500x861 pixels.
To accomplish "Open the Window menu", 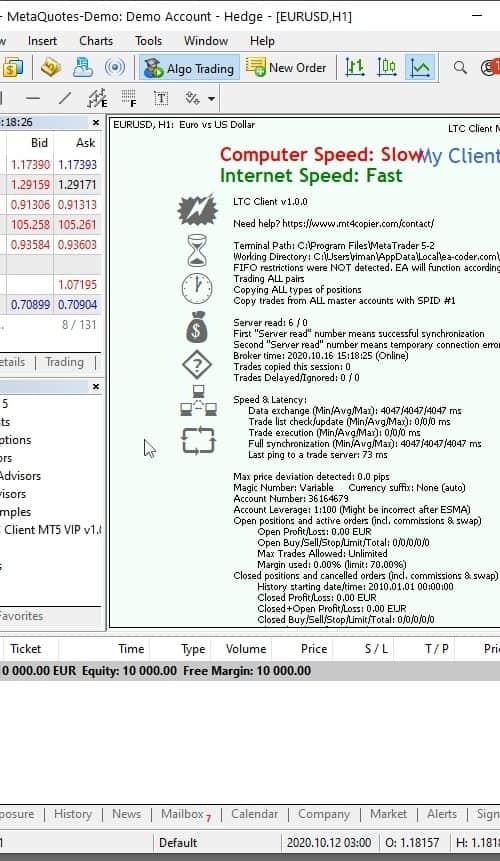I will (x=206, y=41).
